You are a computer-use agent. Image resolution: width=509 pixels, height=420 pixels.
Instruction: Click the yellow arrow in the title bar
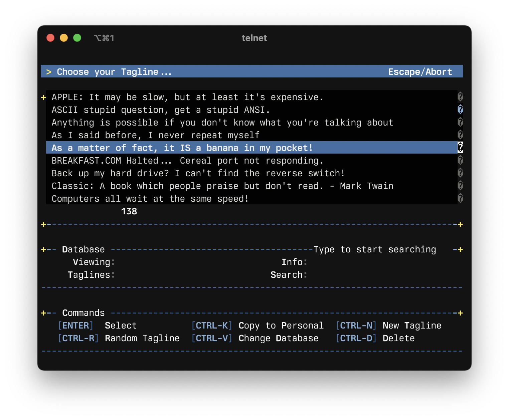[x=49, y=71]
